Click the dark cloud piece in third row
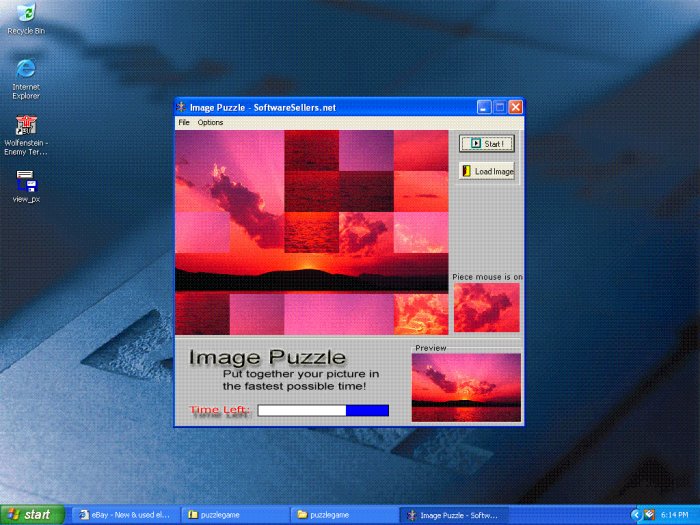This screenshot has height=525, width=700. [366, 232]
